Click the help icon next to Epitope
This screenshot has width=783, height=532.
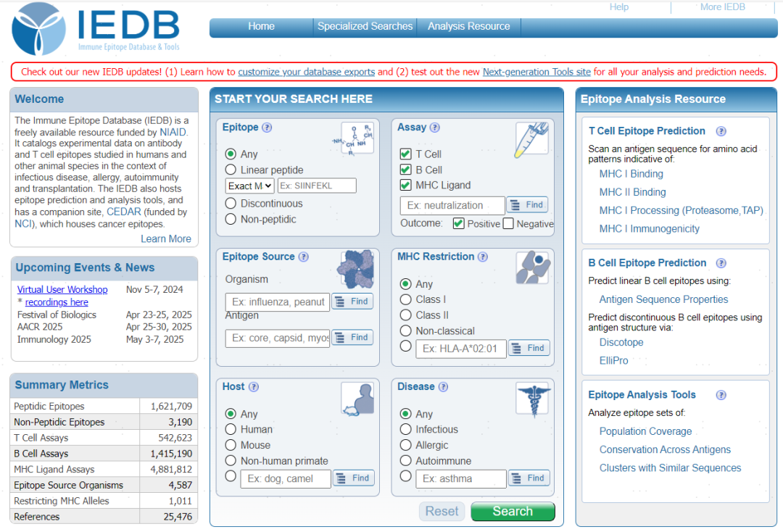(267, 128)
